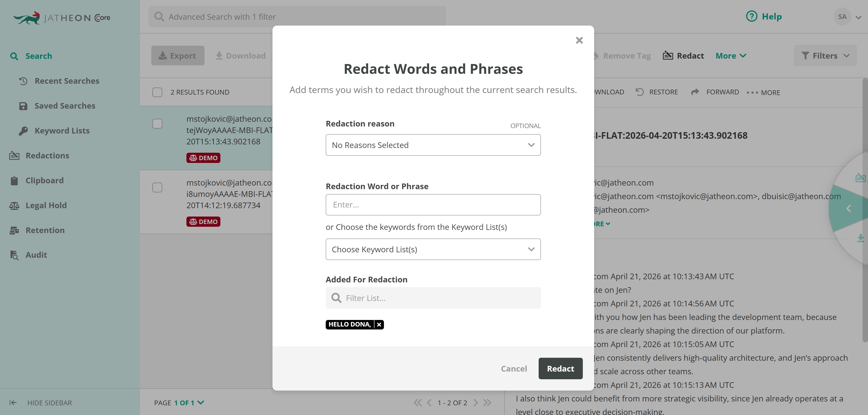Click the Redact toolbar item
This screenshot has width=868, height=415.
683,55
